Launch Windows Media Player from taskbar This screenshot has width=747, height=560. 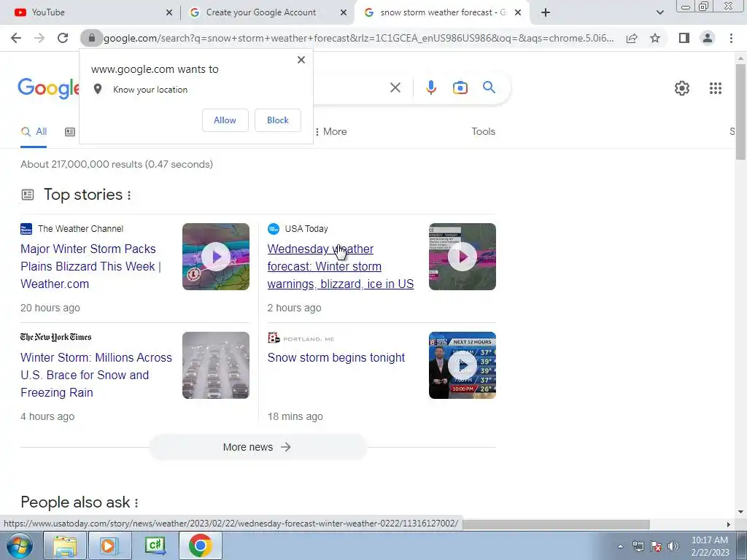(x=109, y=545)
